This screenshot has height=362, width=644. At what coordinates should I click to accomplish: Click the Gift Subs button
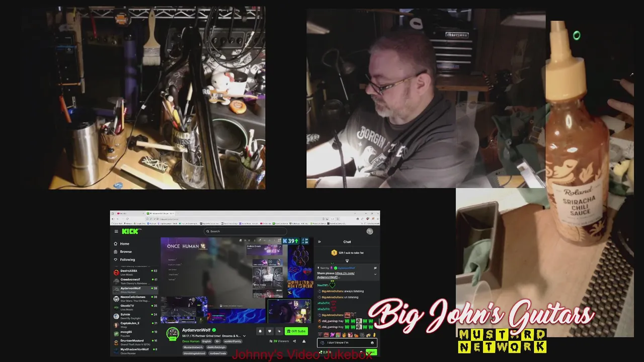[x=296, y=331]
